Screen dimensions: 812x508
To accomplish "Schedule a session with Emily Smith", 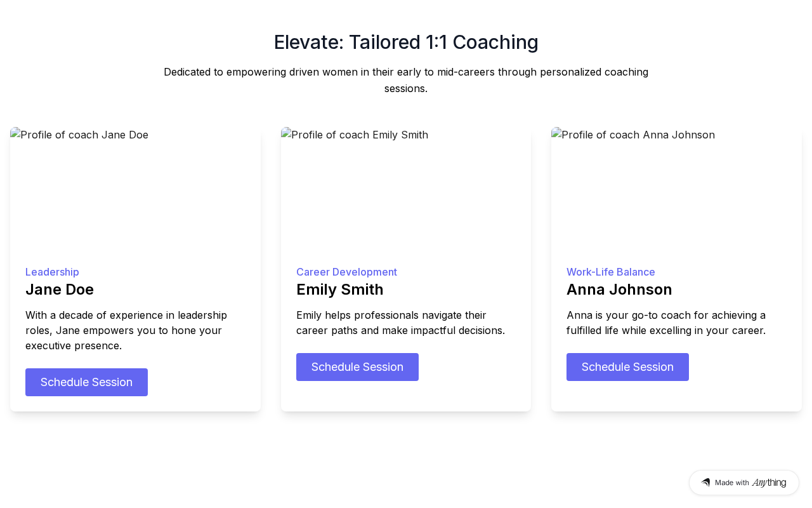I will click(357, 367).
